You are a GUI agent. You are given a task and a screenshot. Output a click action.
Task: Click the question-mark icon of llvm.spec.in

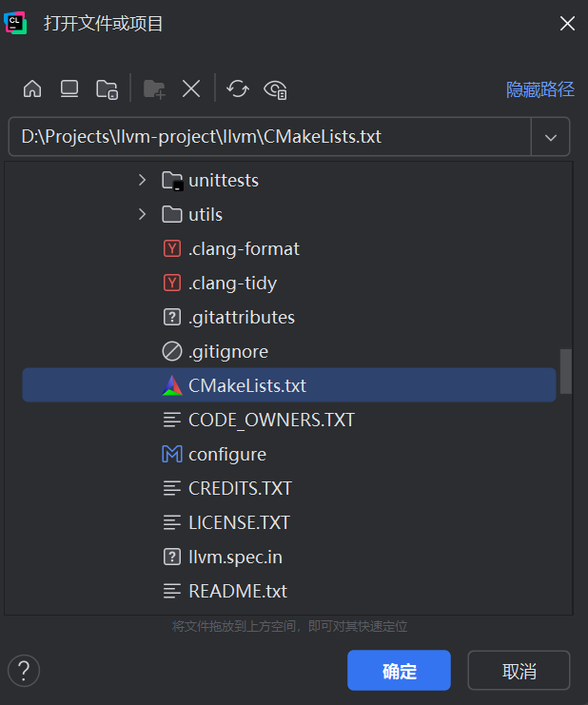pyautogui.click(x=171, y=557)
